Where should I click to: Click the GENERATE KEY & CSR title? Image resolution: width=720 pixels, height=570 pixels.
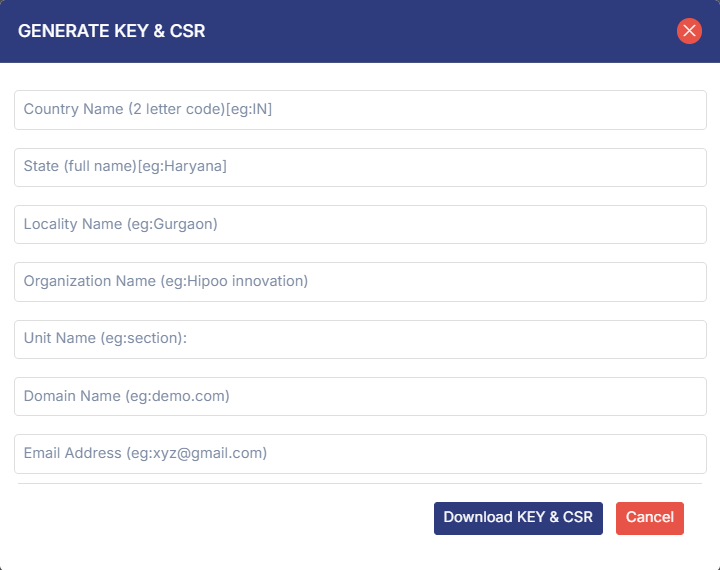112,31
